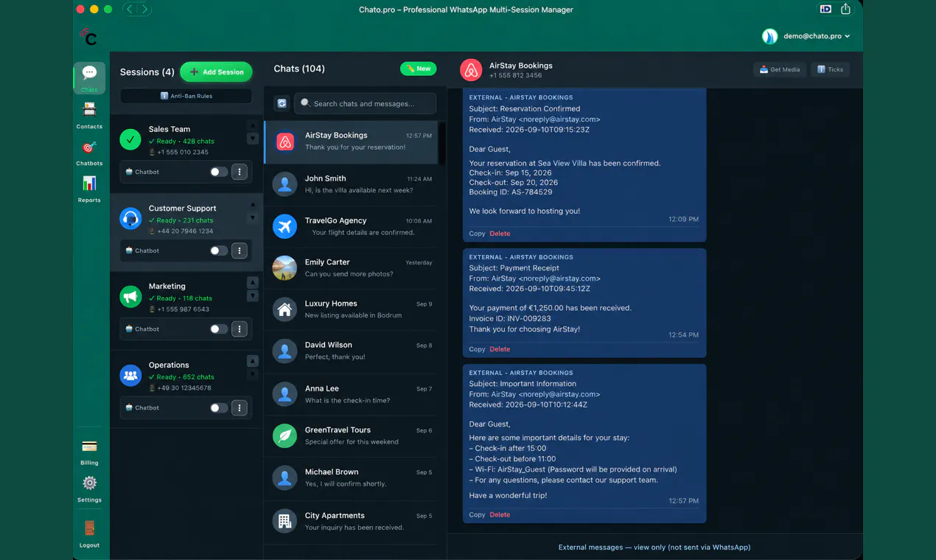This screenshot has width=936, height=560.
Task: Open the Settings gear
Action: 89,483
